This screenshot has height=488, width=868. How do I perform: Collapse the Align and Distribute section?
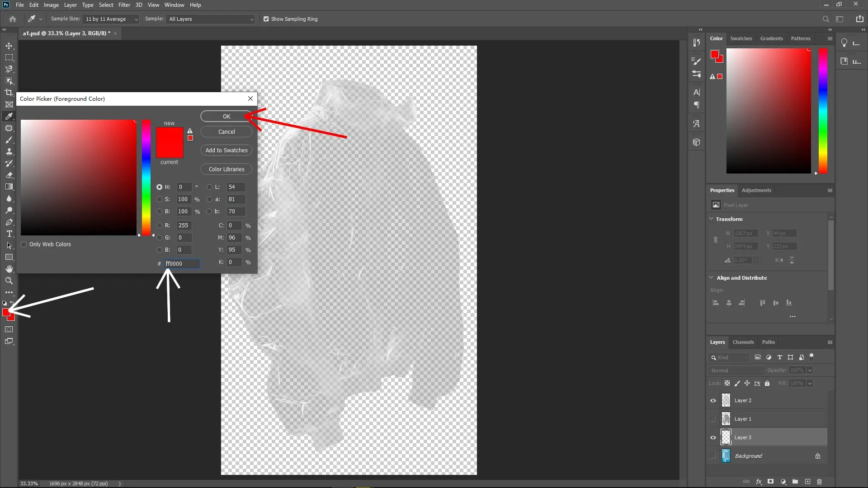(712, 278)
